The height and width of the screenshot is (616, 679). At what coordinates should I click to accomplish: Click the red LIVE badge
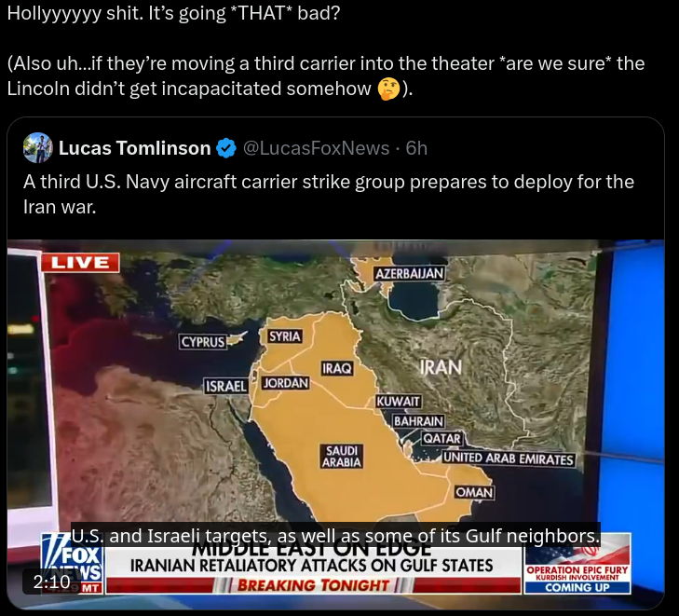(80, 263)
